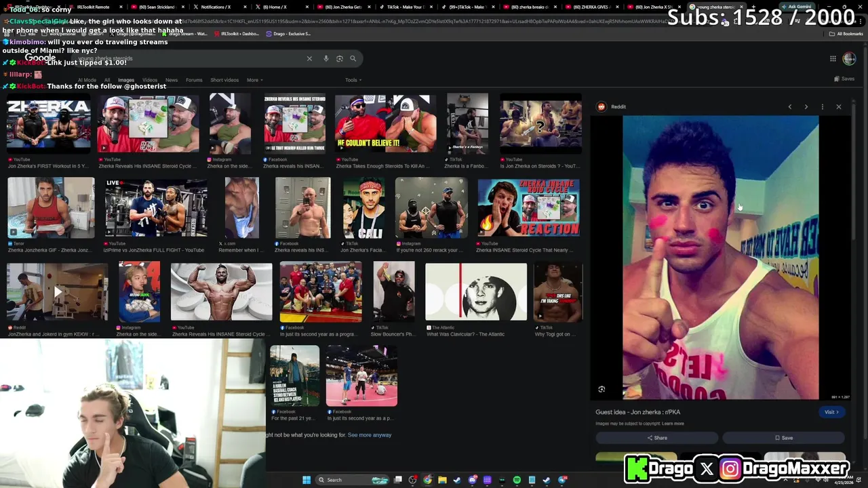Open Google Lens camera search icon
The width and height of the screenshot is (868, 488).
(340, 59)
